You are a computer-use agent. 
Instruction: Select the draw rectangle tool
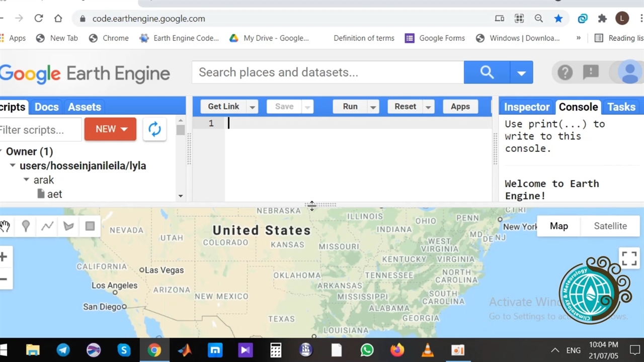coord(90,226)
